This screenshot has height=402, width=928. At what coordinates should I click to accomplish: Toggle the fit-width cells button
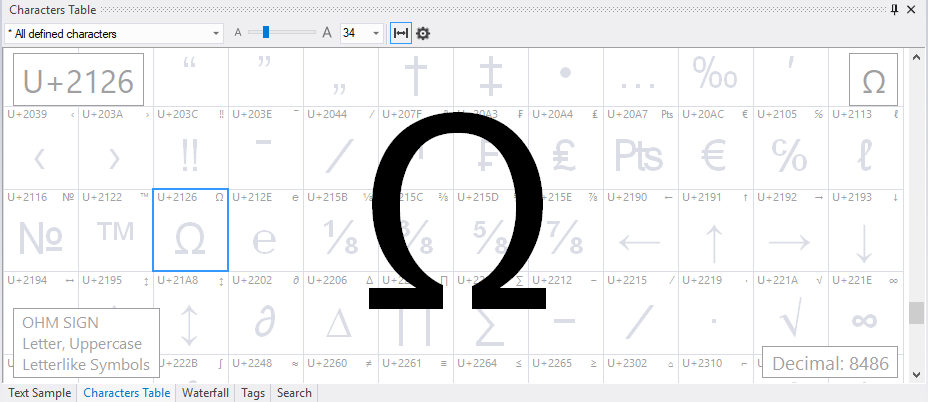point(401,34)
